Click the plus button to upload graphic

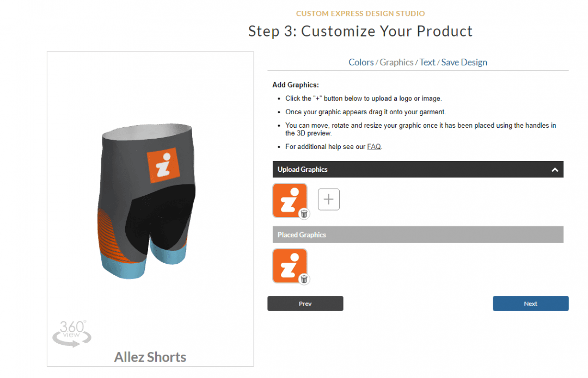click(x=328, y=200)
